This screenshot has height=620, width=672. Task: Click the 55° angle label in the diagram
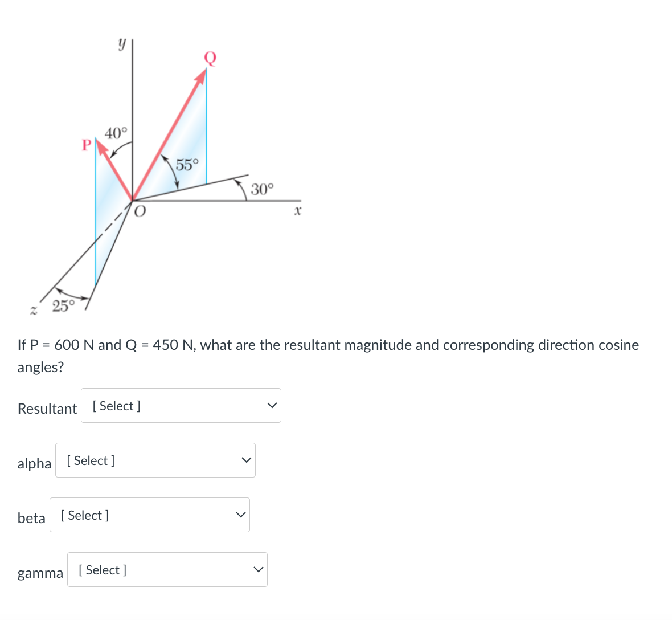[x=187, y=164]
